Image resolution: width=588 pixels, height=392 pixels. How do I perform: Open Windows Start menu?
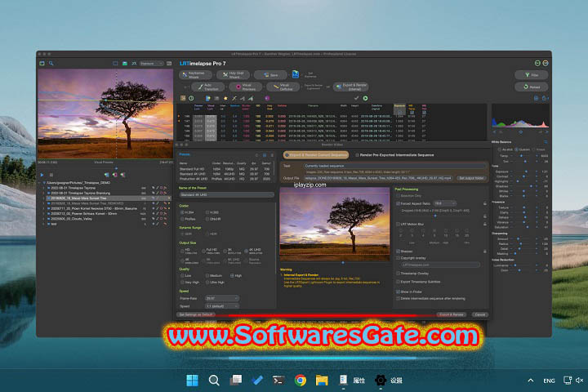[193, 381]
